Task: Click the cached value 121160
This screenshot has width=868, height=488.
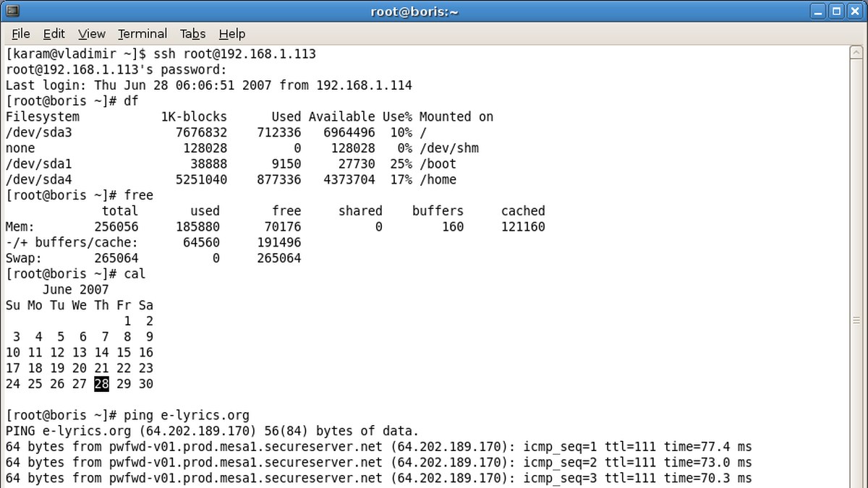Action: 523,226
